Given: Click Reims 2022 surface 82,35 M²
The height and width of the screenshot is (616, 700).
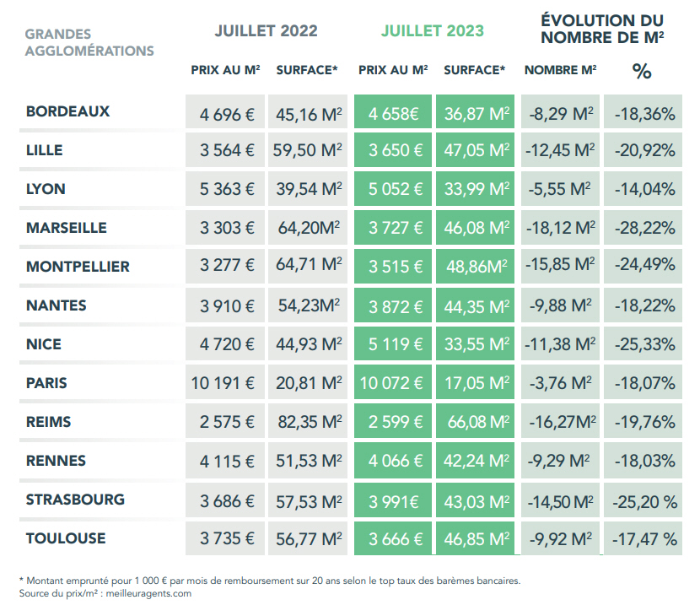Looking at the screenshot, I should click(x=307, y=422).
